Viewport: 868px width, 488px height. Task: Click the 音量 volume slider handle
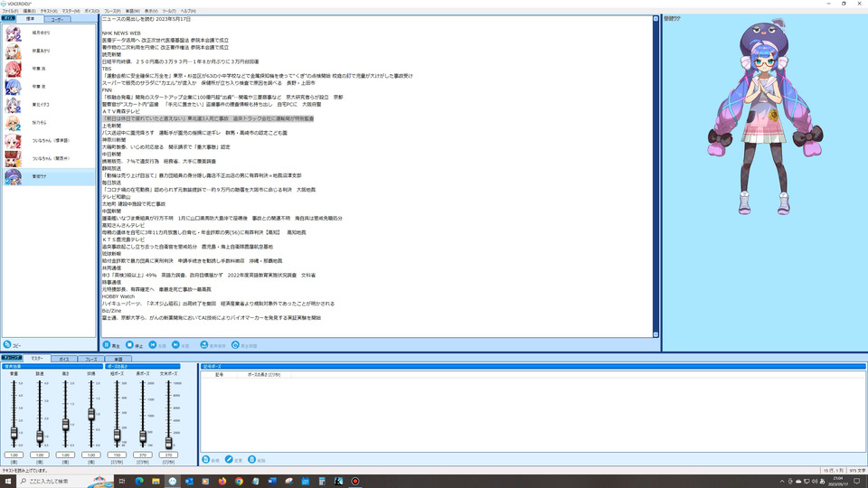click(x=14, y=433)
